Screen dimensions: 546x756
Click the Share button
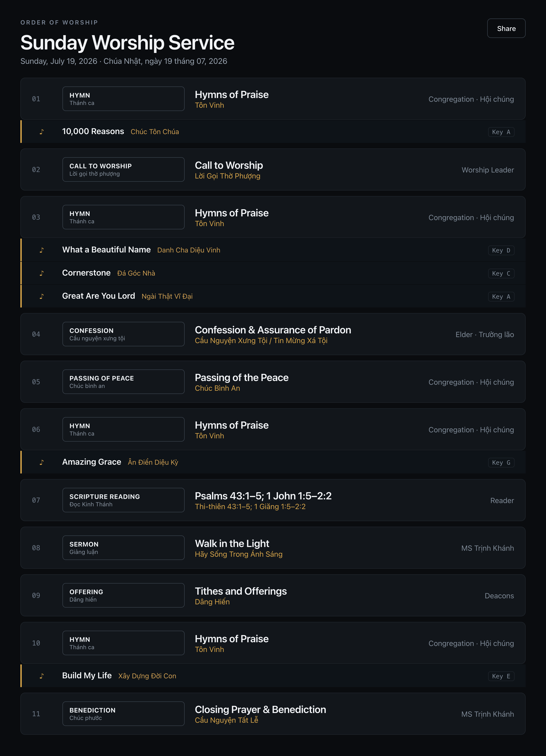tap(506, 28)
